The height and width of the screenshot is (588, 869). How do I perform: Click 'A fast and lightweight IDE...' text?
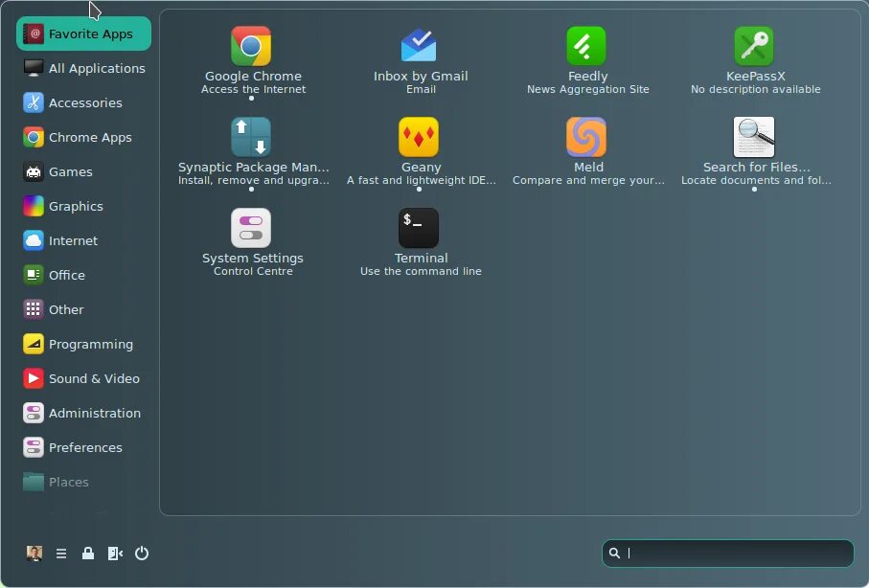tap(422, 180)
